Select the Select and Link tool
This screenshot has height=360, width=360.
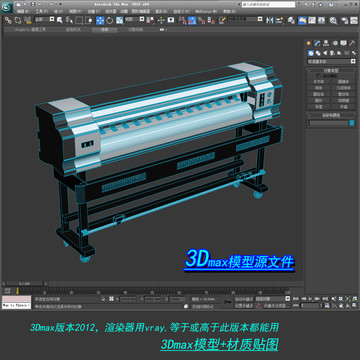(8, 20)
